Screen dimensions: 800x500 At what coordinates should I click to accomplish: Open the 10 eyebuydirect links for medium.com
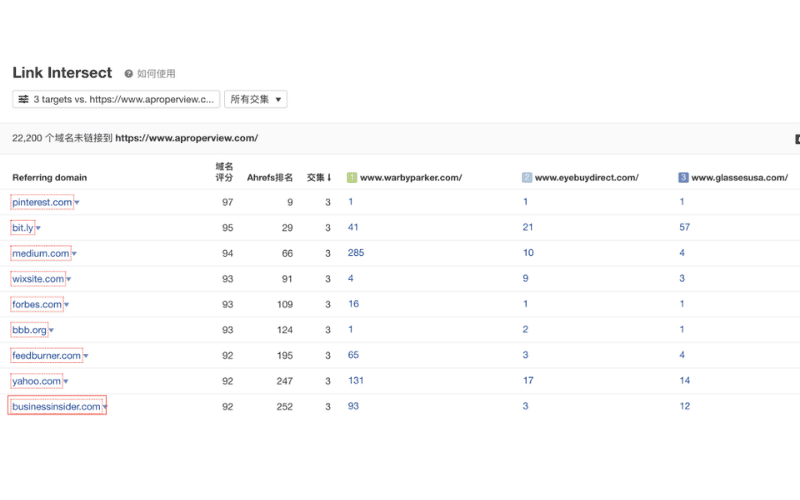pos(528,253)
